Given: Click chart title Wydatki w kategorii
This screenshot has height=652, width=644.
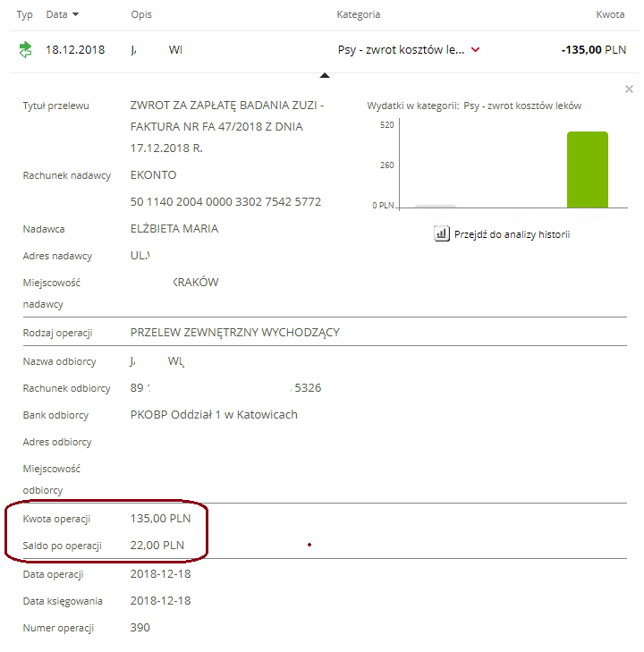Looking at the screenshot, I should point(413,106).
